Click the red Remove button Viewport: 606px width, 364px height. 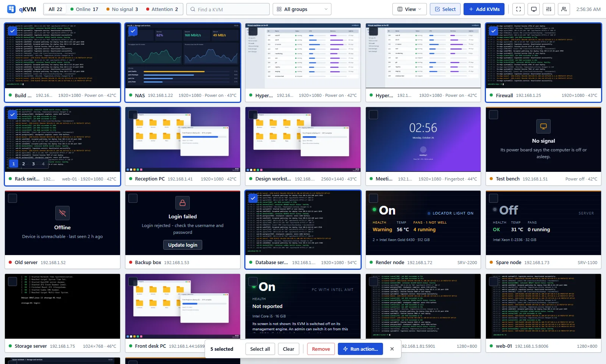321,349
